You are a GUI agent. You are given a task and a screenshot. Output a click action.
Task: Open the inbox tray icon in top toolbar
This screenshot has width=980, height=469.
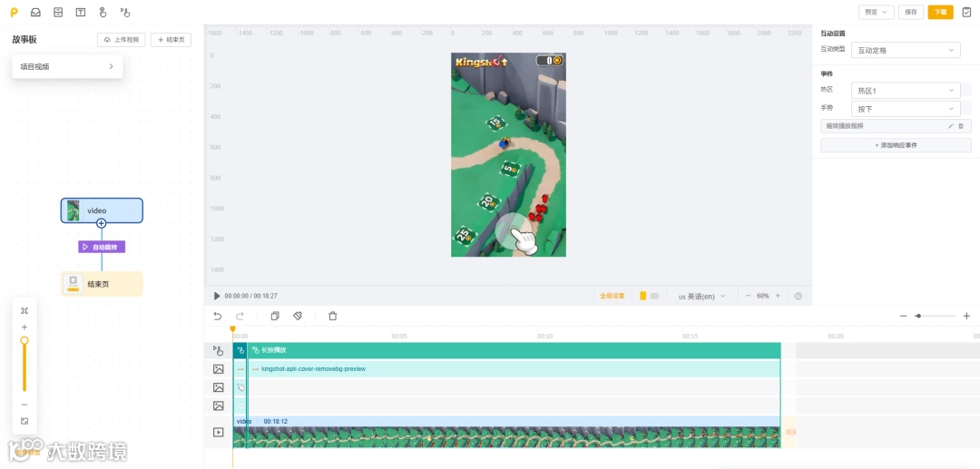[x=35, y=12]
